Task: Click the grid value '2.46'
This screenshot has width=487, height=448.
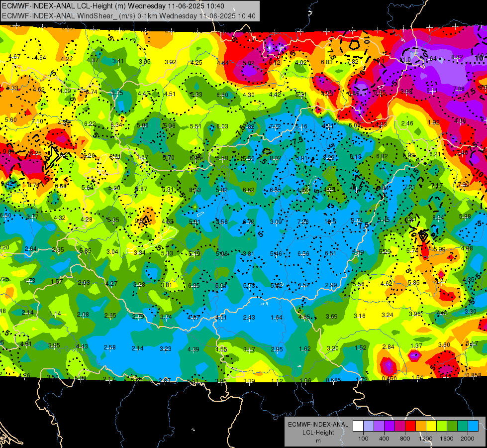Action: point(407,123)
